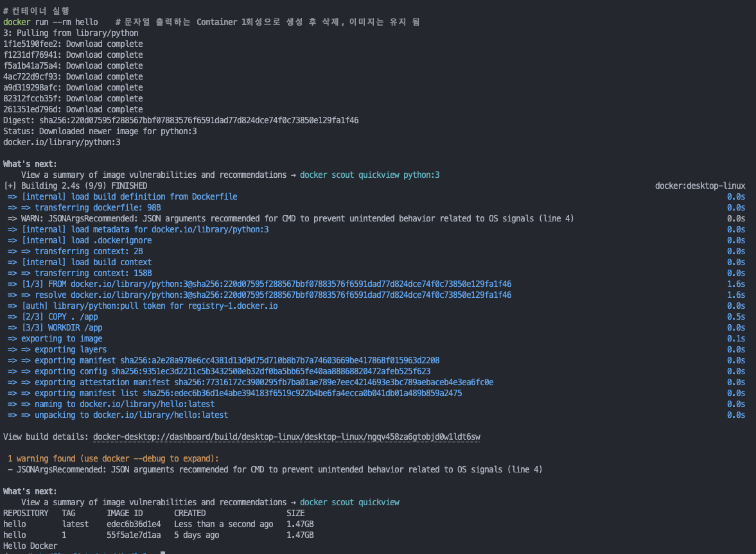Click the 'IMAGE ID' column header
The image size is (756, 554).
coord(125,513)
